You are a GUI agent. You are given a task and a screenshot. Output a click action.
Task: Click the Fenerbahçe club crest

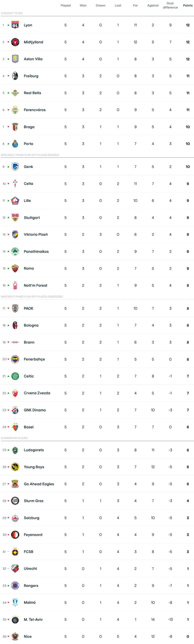point(15,359)
